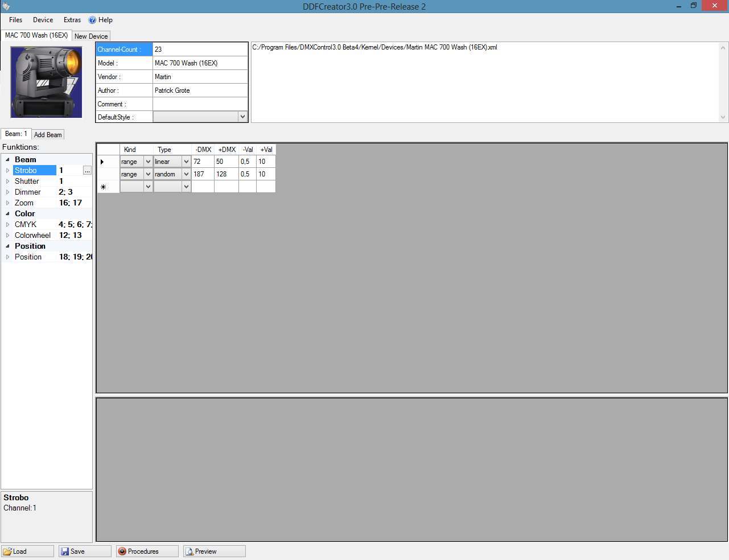
Task: Open the Type dropdown showing linear
Action: [x=186, y=162]
